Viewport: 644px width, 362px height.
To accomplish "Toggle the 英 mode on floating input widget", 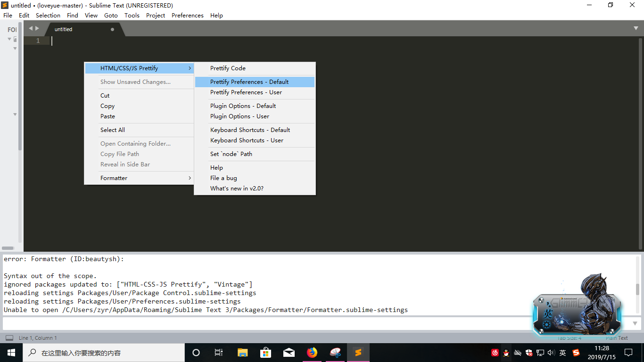I will pyautogui.click(x=548, y=313).
